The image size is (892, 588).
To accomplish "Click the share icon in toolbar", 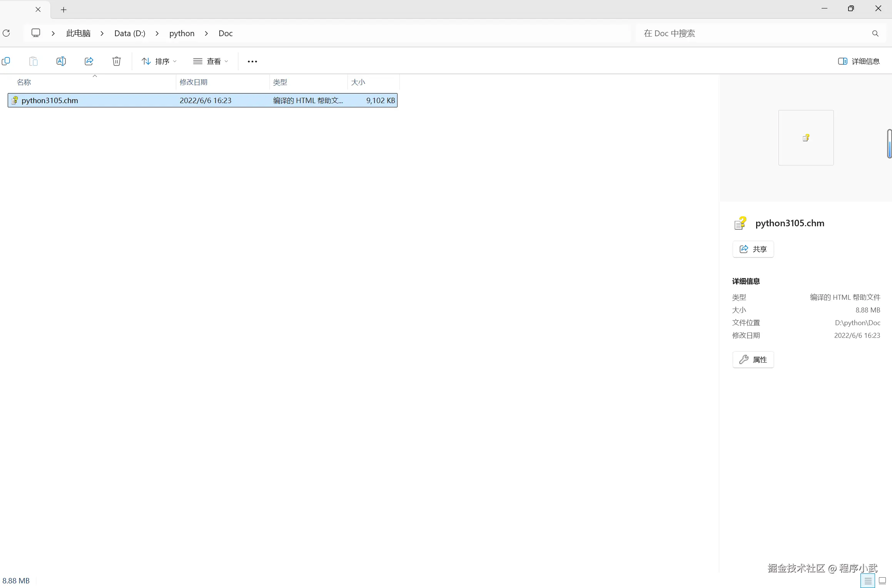I will (x=89, y=61).
